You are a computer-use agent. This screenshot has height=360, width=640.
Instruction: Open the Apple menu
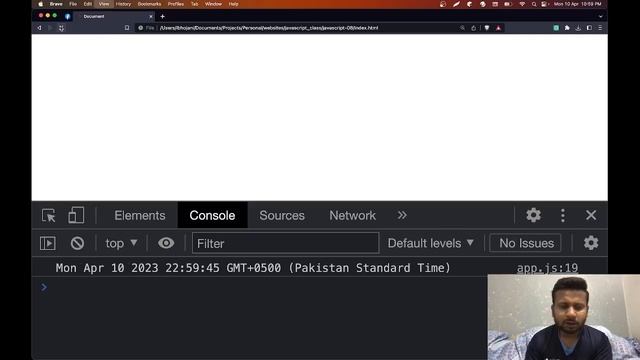40,4
